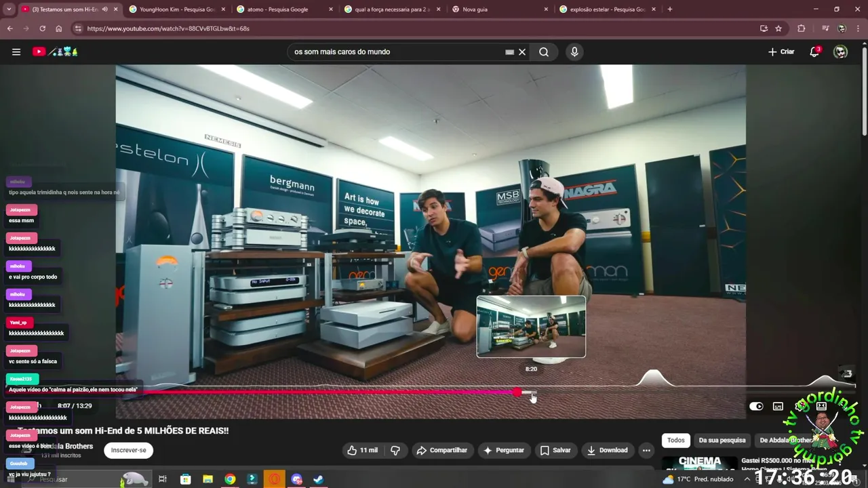View site information for youtube.com

click(78, 28)
